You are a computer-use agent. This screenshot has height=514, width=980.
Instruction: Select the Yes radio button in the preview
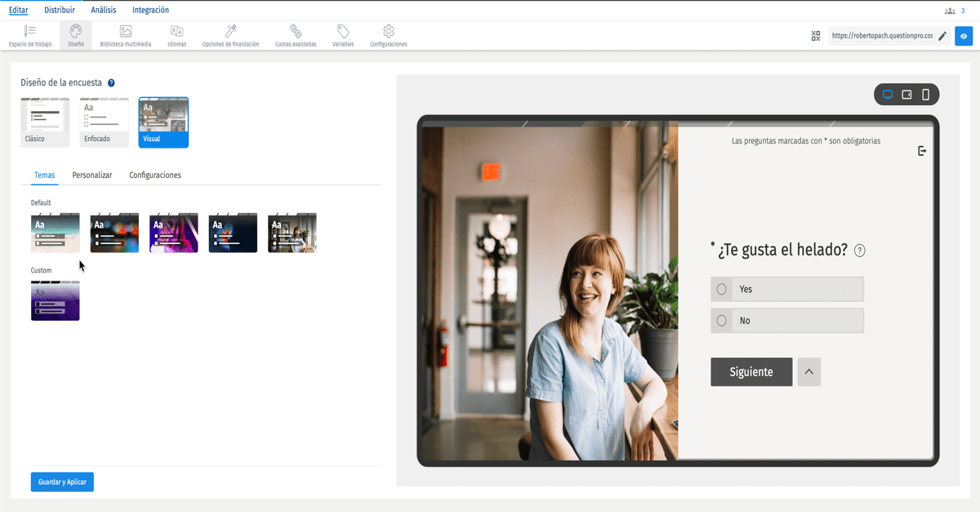click(721, 289)
